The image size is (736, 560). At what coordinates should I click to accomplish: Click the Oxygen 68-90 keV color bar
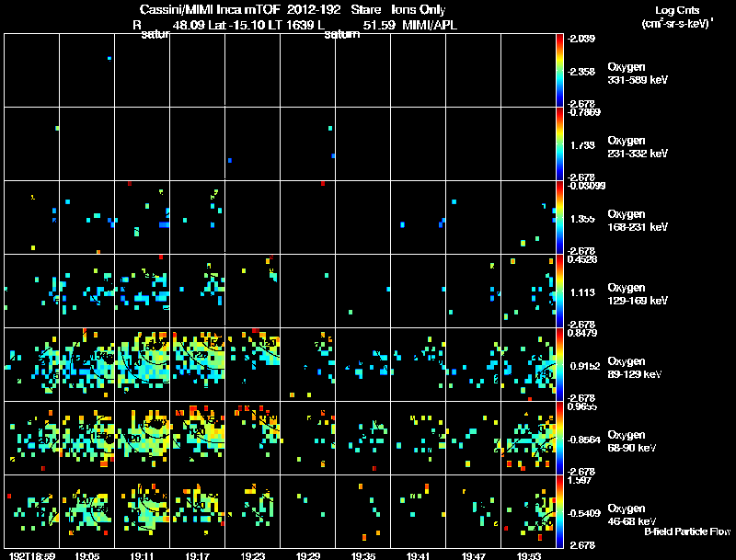pos(559,438)
